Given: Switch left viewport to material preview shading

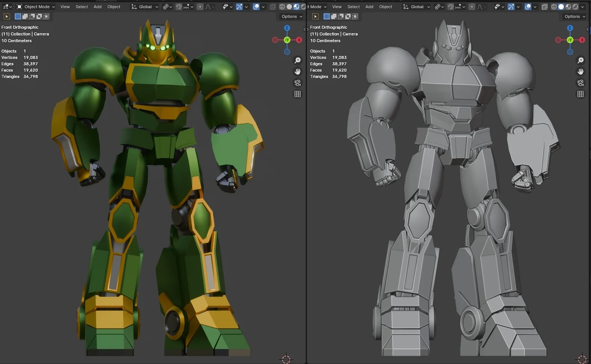Looking at the screenshot, I should coord(296,7).
